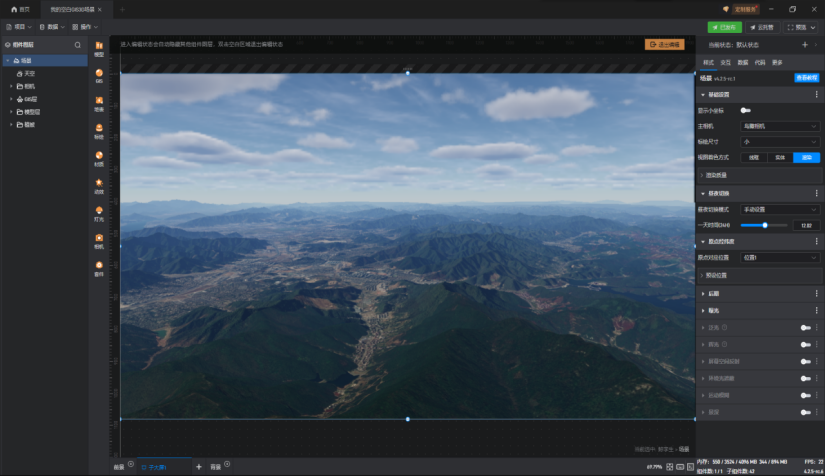Viewport: 825px width, 476px height.
Task: Toggle the 显示小坐标 switch
Action: pyautogui.click(x=746, y=110)
